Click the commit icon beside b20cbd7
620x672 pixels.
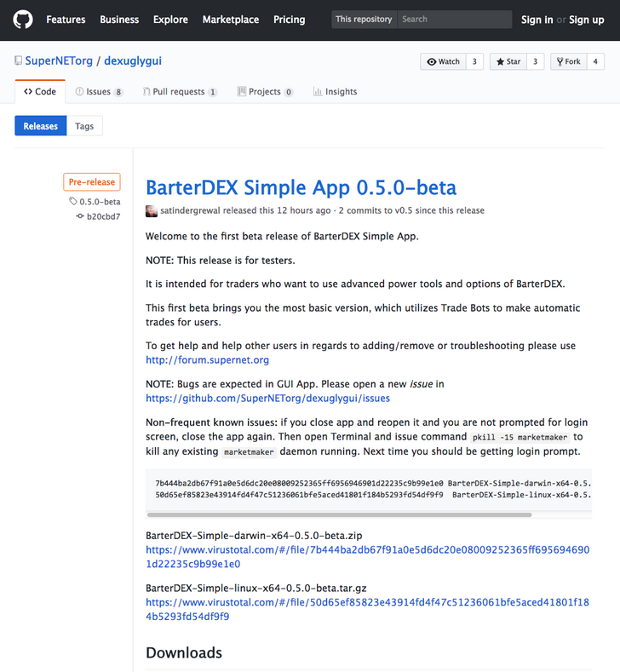(80, 216)
